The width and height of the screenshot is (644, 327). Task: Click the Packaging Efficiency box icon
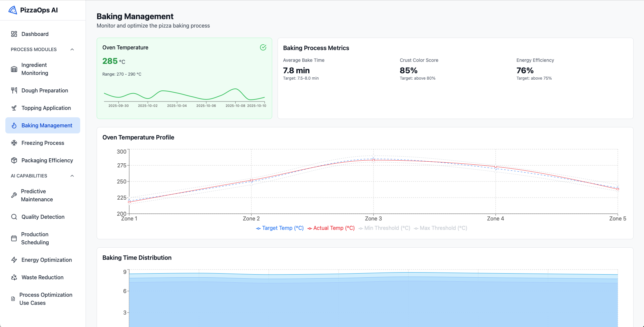click(14, 160)
